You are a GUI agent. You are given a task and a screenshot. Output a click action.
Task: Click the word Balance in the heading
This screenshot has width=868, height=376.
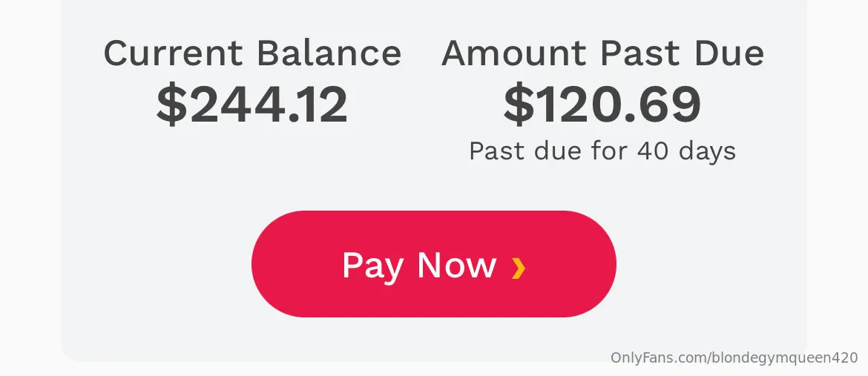pyautogui.click(x=329, y=53)
